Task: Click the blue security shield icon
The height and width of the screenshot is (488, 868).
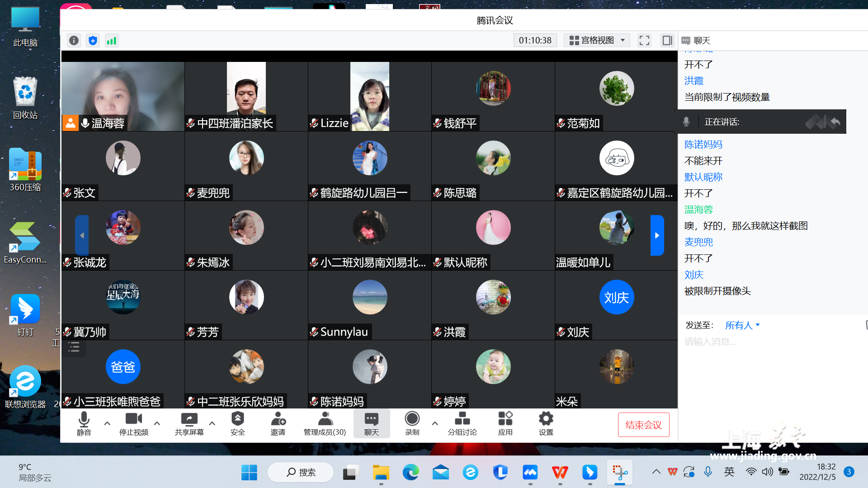Action: 93,41
